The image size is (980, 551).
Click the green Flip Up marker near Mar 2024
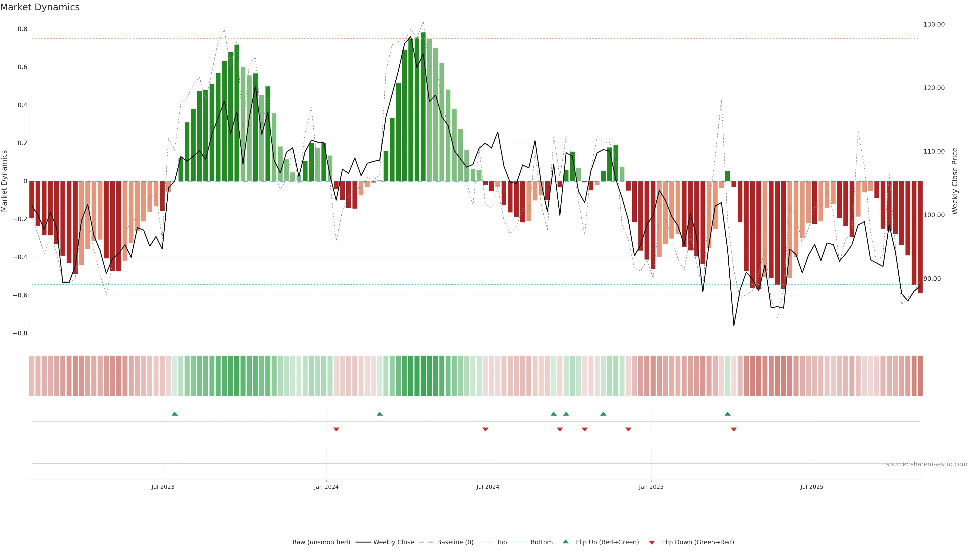[380, 414]
